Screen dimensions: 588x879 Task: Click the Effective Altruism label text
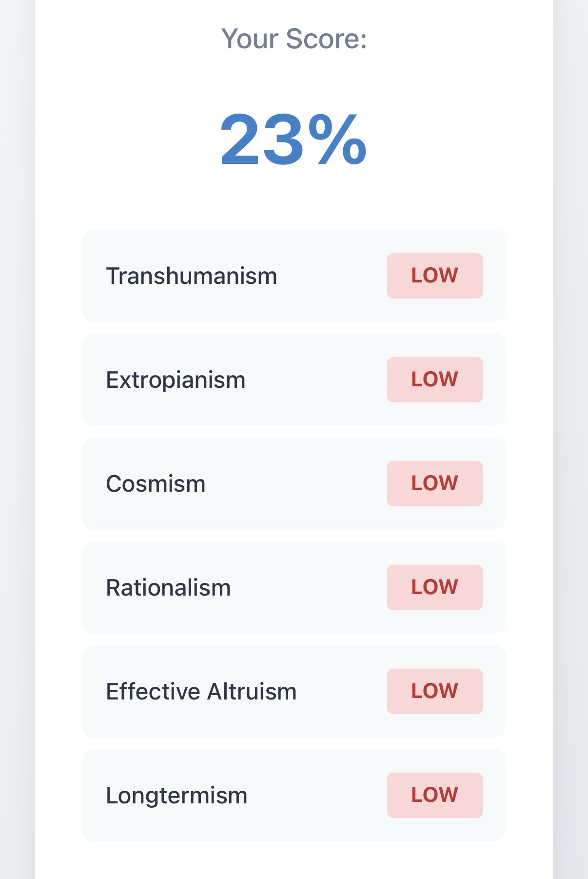(x=201, y=692)
